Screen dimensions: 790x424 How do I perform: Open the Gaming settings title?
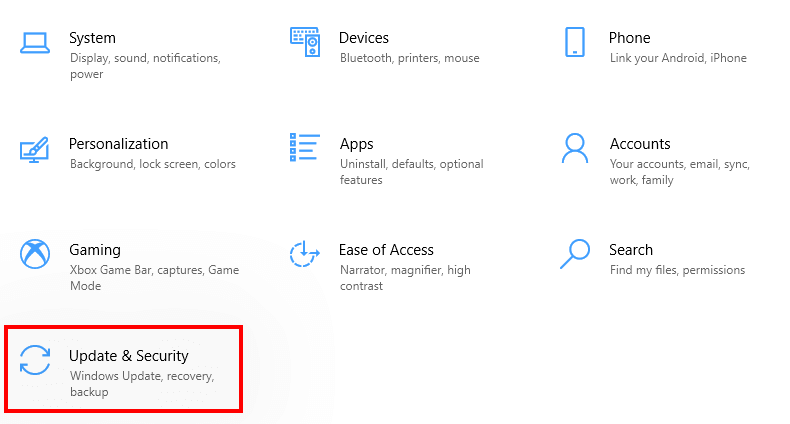point(95,250)
